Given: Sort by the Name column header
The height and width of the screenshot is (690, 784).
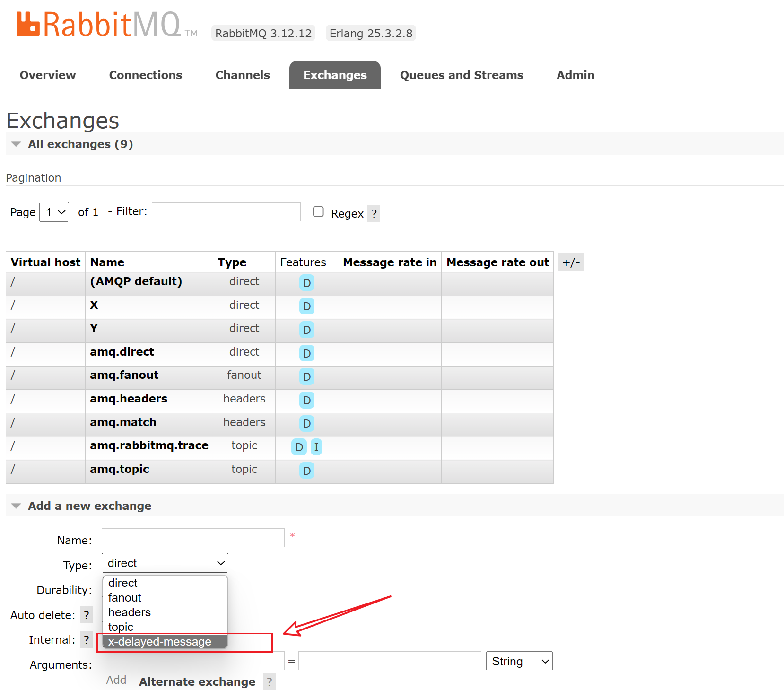Looking at the screenshot, I should (x=107, y=262).
